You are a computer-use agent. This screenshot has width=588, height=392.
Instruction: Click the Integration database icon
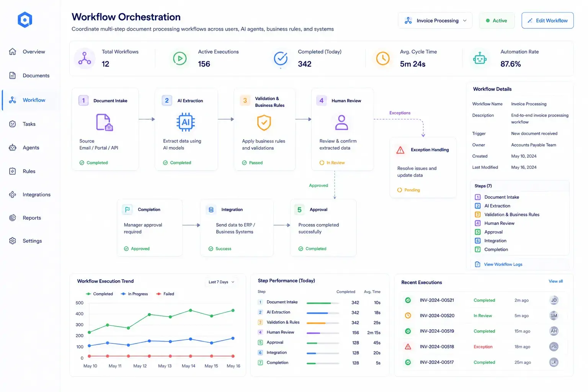(211, 210)
